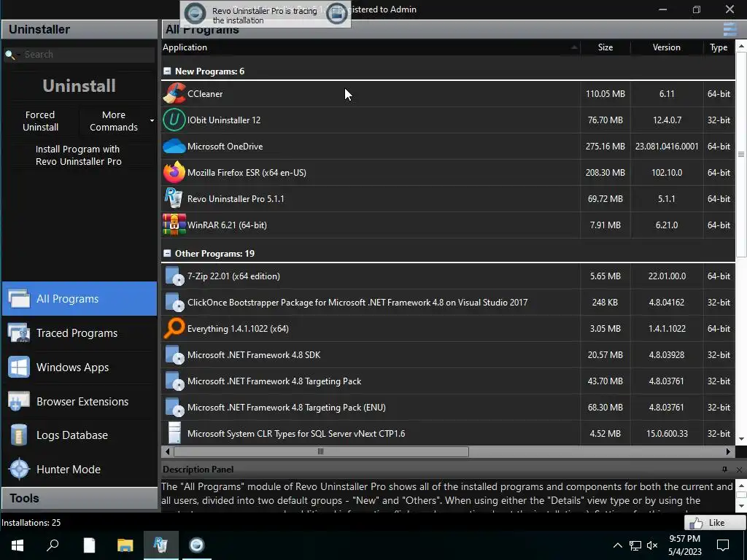This screenshot has width=747, height=560.
Task: Open the notification center icon
Action: click(723, 545)
